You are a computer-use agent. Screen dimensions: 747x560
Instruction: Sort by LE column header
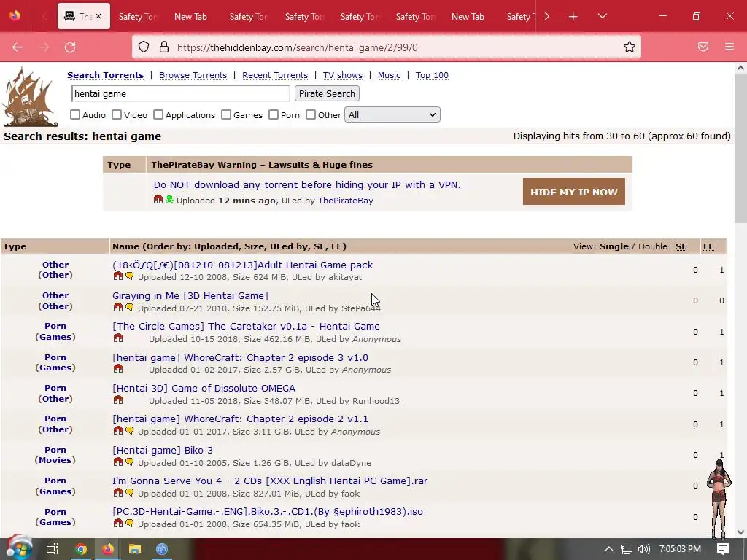[x=708, y=246]
